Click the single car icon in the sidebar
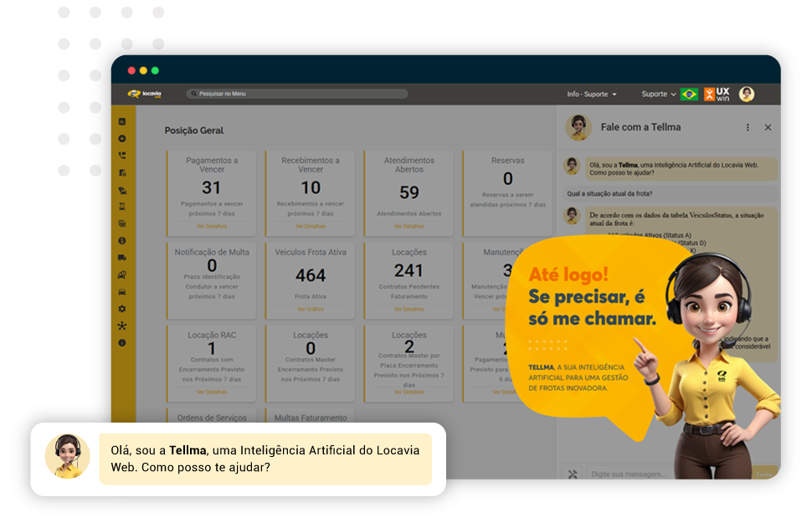Screen dimensions: 812x523 coord(122,292)
